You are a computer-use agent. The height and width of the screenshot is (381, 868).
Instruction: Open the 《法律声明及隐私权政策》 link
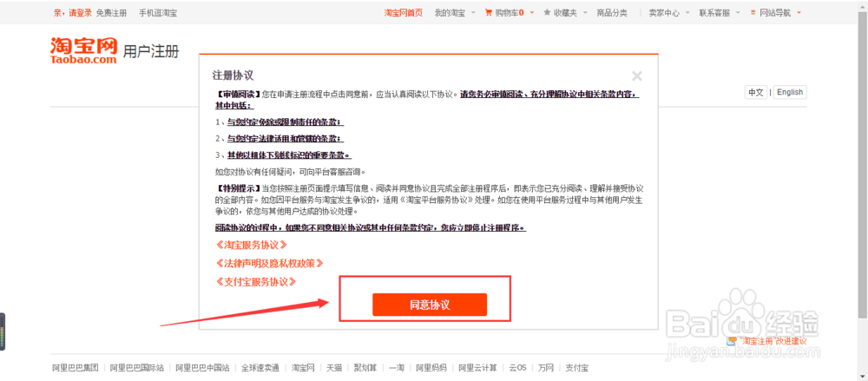click(x=269, y=263)
